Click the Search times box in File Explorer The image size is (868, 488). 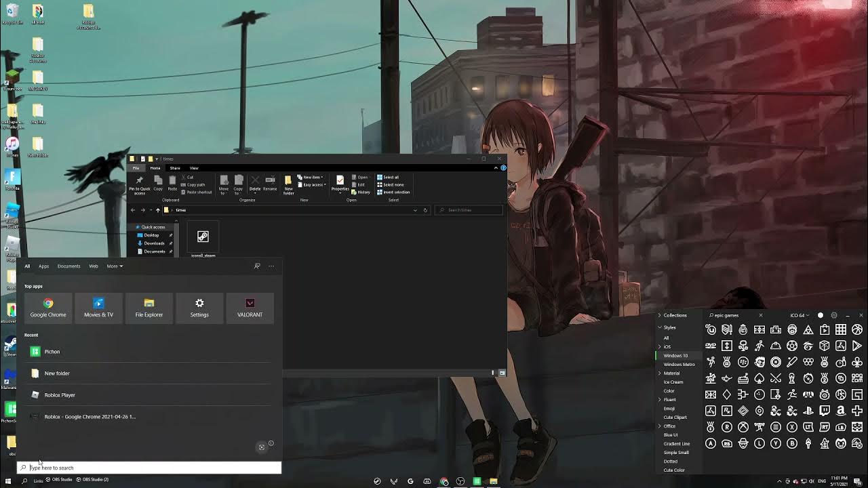(x=469, y=210)
